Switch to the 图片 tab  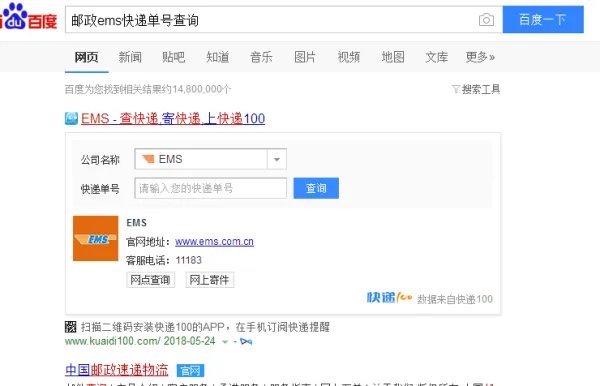[x=305, y=57]
